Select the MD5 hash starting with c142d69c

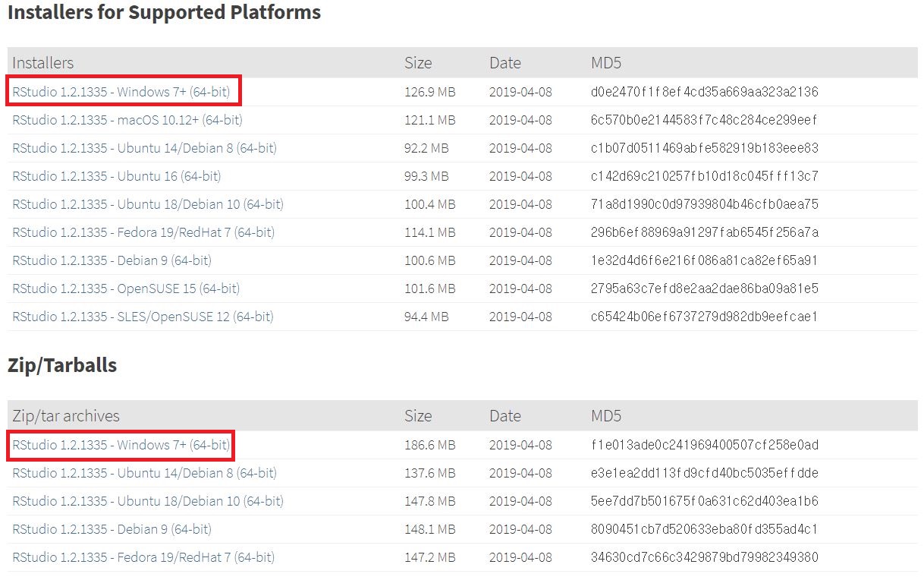705,176
